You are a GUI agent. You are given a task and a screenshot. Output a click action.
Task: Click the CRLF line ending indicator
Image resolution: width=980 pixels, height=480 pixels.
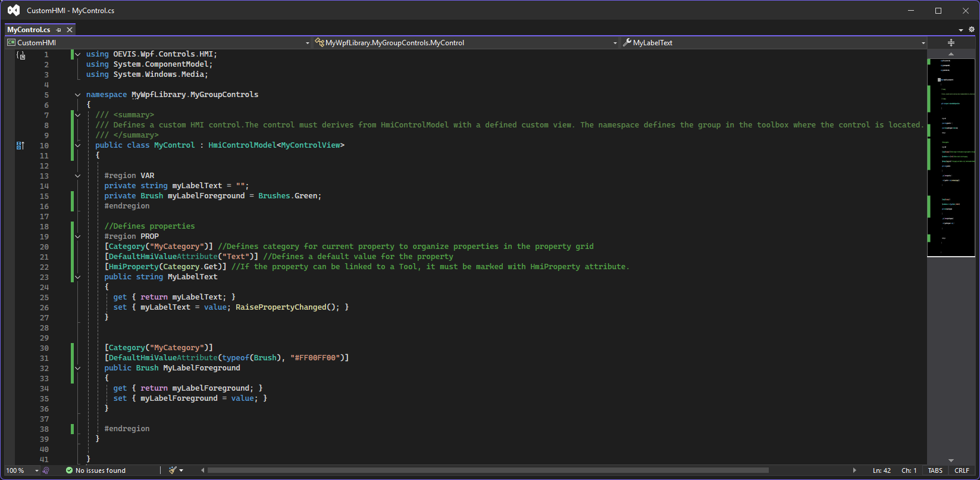click(x=962, y=470)
